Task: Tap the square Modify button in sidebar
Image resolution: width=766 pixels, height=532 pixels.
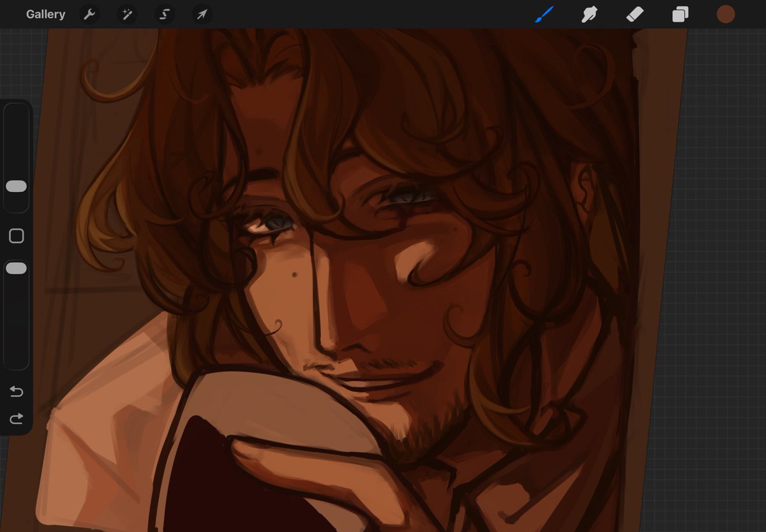Action: pos(17,236)
